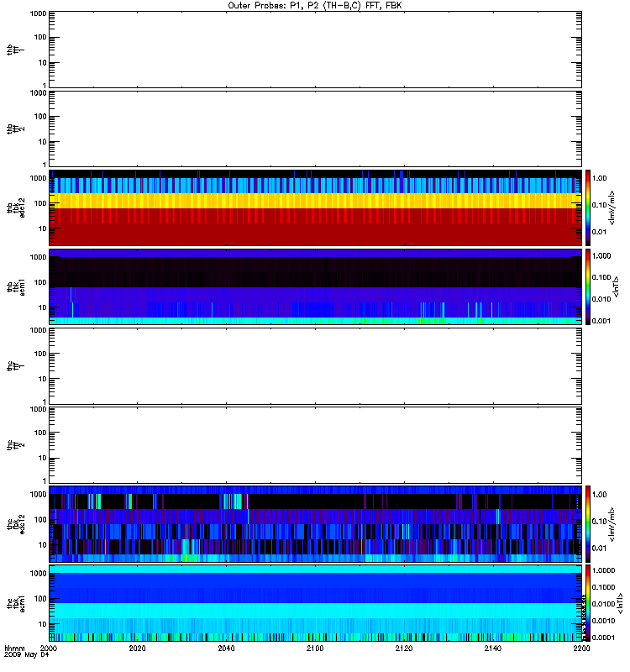Click the '0.001' color bar tick value
This screenshot has width=630, height=672.
(601, 321)
